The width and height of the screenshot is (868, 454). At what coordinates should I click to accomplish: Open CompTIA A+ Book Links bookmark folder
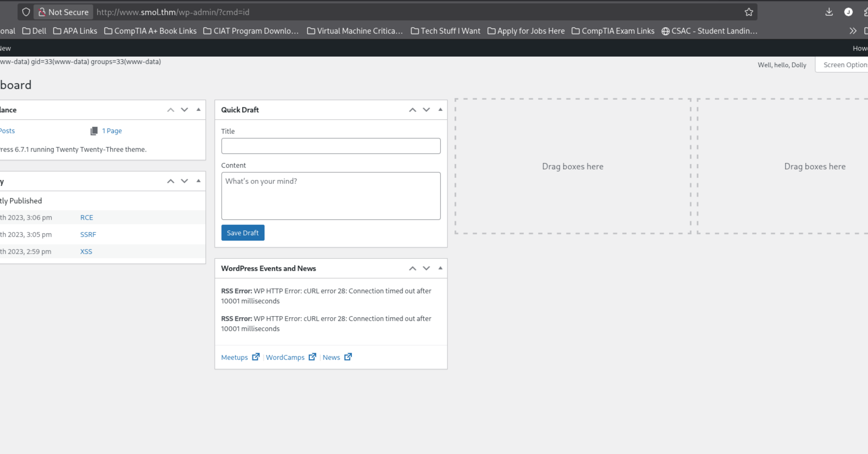[150, 31]
